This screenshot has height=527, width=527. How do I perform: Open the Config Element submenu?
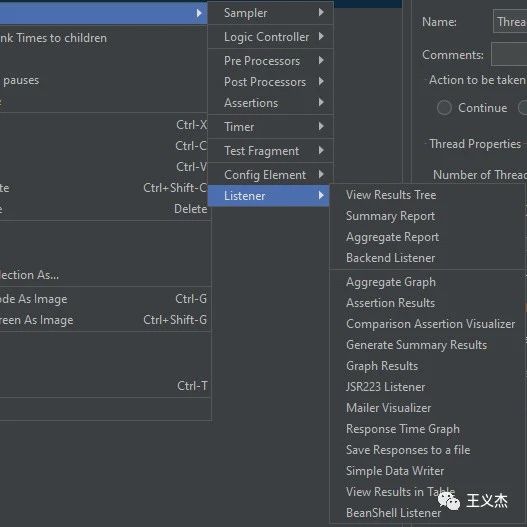coord(271,175)
